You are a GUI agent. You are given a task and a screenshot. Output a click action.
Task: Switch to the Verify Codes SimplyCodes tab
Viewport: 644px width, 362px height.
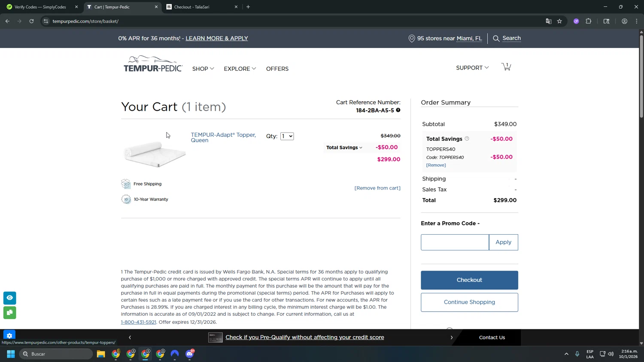tap(40, 7)
